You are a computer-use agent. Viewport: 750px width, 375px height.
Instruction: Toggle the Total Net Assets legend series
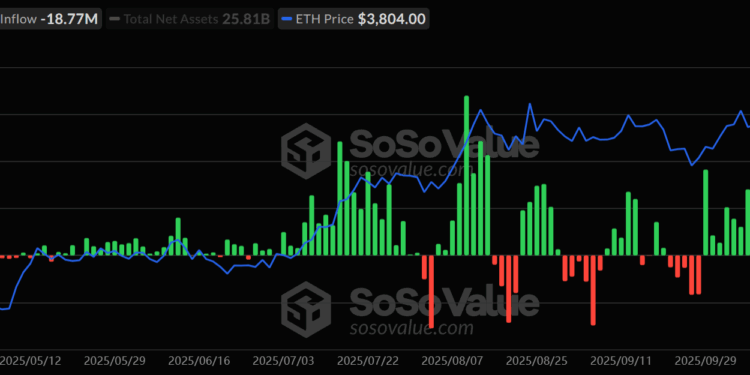(x=189, y=19)
